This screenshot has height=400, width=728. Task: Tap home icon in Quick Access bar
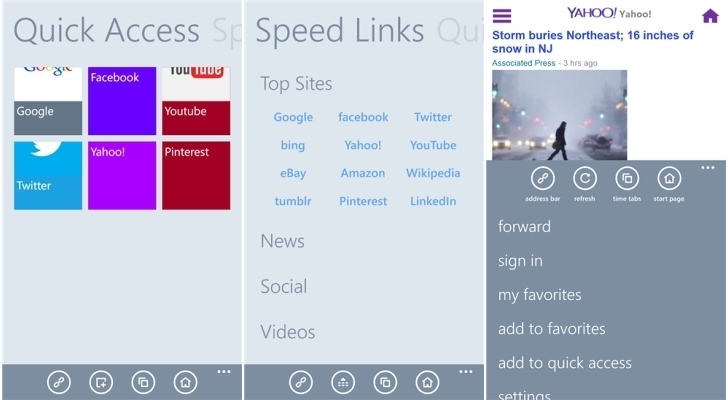tap(185, 382)
